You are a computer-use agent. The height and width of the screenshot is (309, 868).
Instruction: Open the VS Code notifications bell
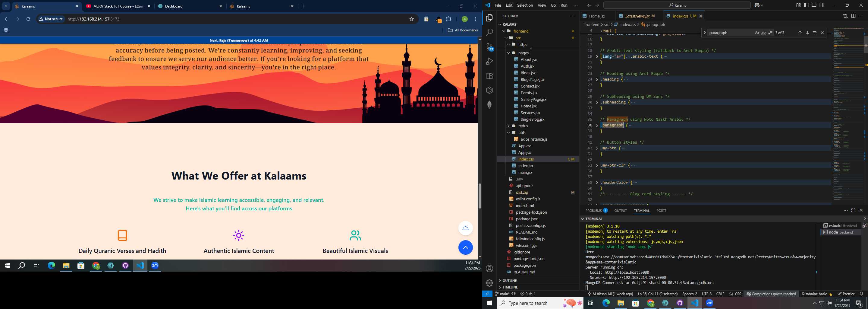coord(861,294)
